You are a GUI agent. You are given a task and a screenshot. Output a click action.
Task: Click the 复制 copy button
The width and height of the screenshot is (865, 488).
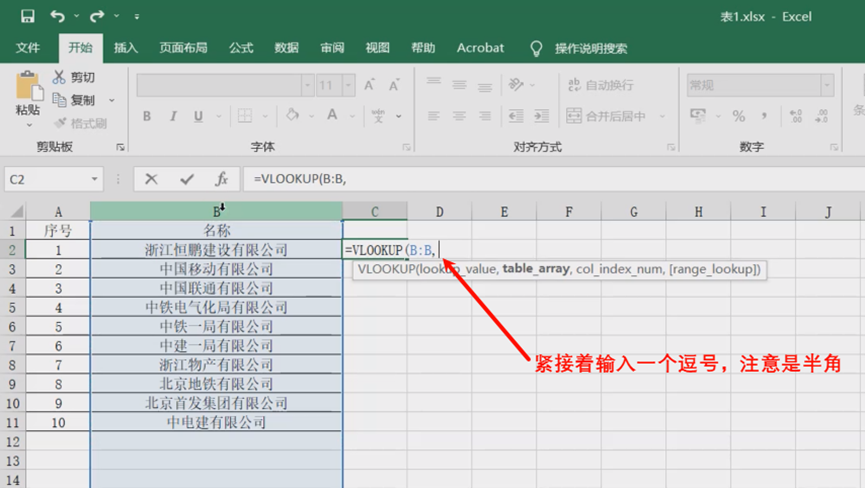pyautogui.click(x=74, y=100)
